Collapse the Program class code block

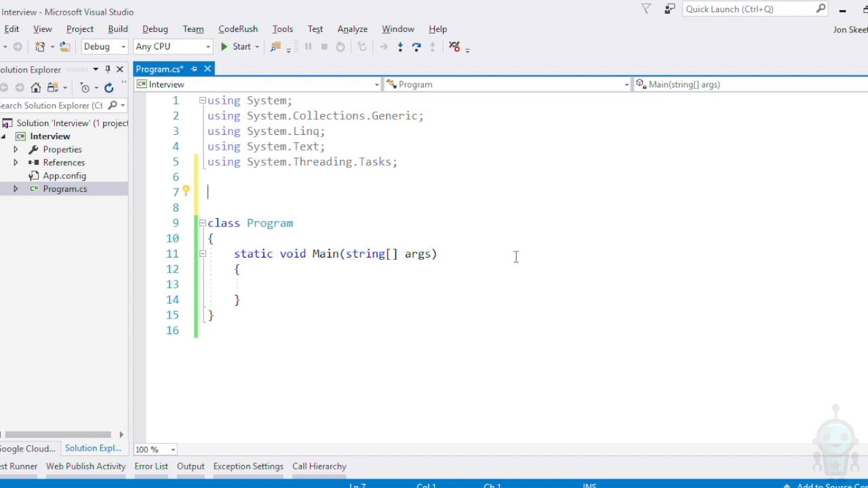pos(202,223)
